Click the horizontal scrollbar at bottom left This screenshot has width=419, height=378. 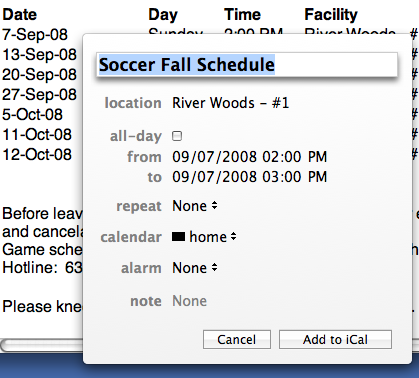41,345
